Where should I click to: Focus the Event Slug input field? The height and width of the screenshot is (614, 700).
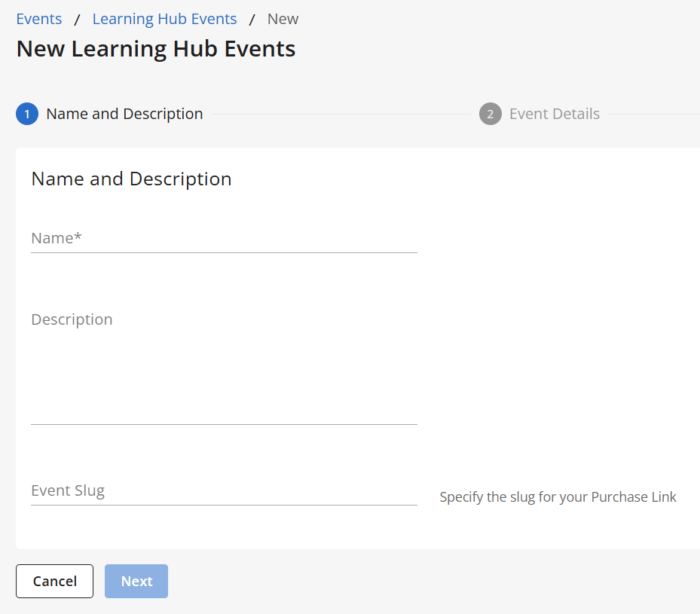(x=224, y=491)
